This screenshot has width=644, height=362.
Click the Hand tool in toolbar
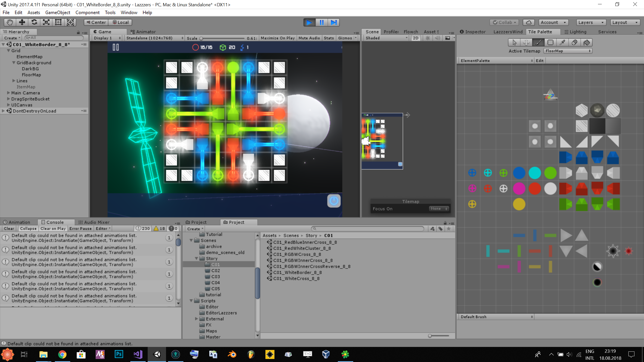click(10, 22)
